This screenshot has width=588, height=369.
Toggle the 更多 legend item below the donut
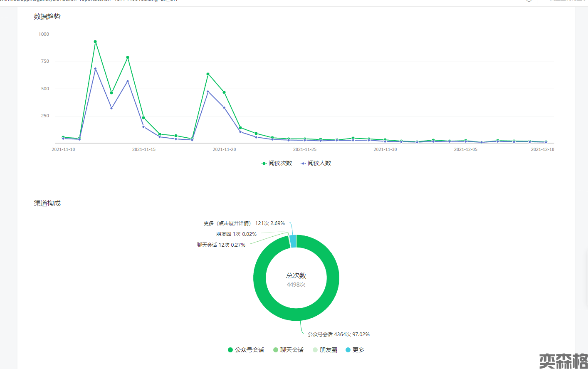pos(355,350)
